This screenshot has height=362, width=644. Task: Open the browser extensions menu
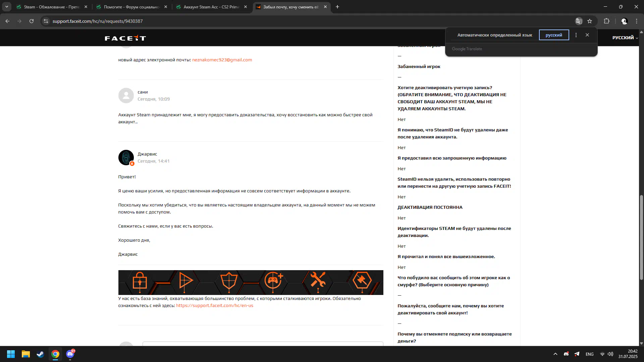click(606, 21)
